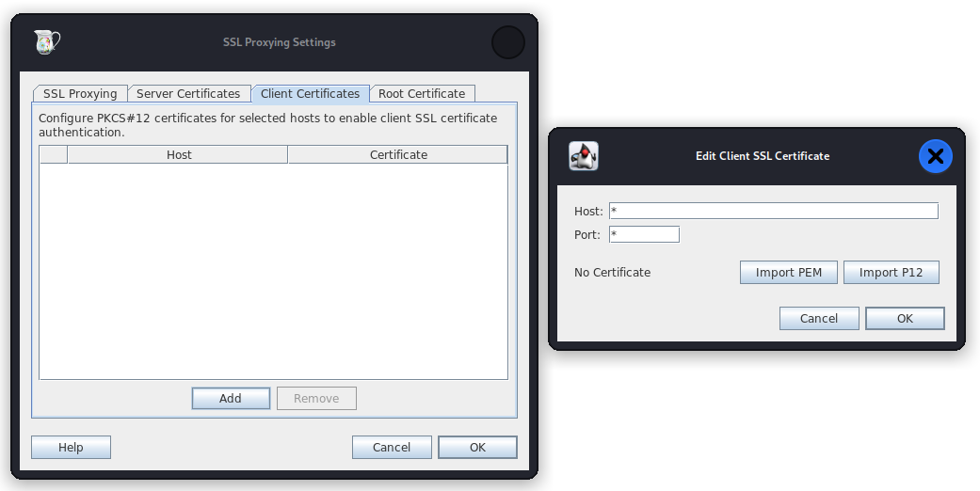This screenshot has width=980, height=491.
Task: Focus the Host text field
Action: click(x=773, y=211)
